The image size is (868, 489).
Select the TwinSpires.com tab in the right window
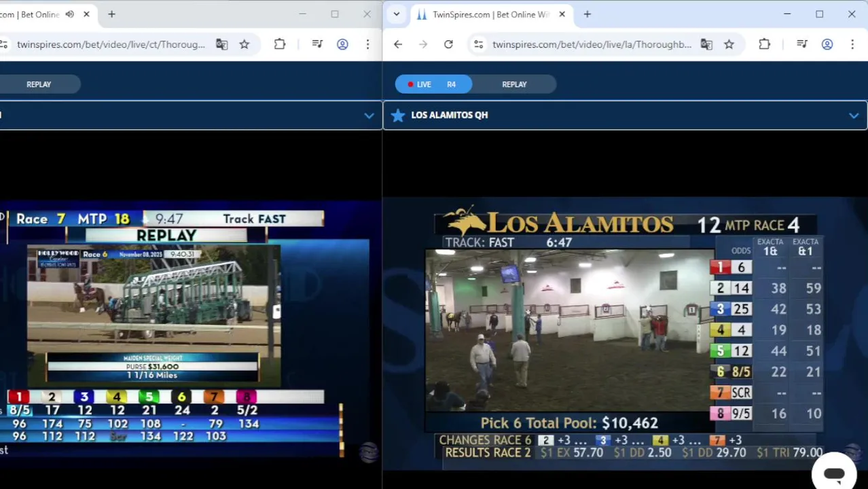click(x=490, y=14)
